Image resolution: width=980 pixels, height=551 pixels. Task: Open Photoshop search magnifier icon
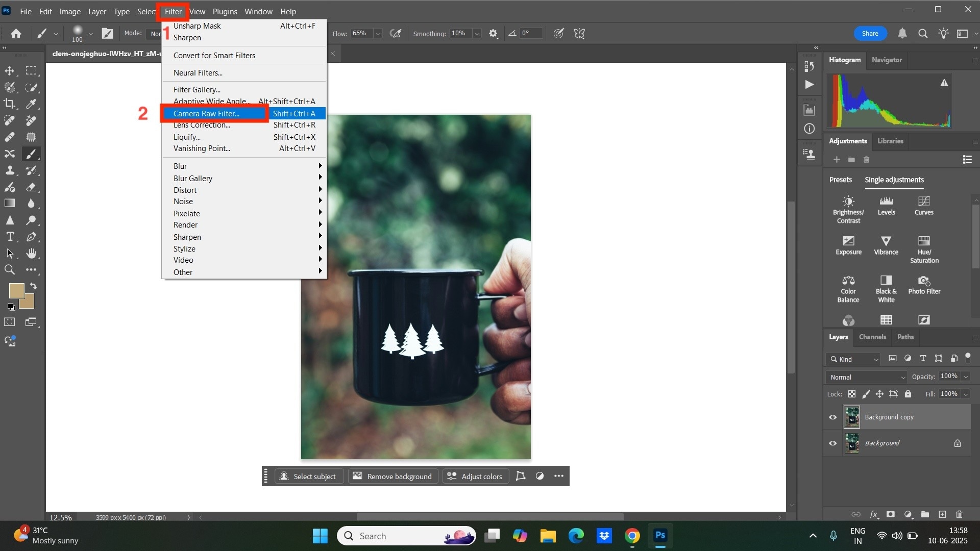tap(923, 34)
